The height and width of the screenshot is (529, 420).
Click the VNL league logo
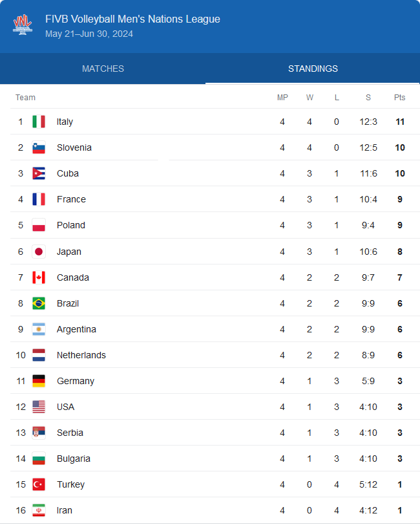click(x=23, y=25)
